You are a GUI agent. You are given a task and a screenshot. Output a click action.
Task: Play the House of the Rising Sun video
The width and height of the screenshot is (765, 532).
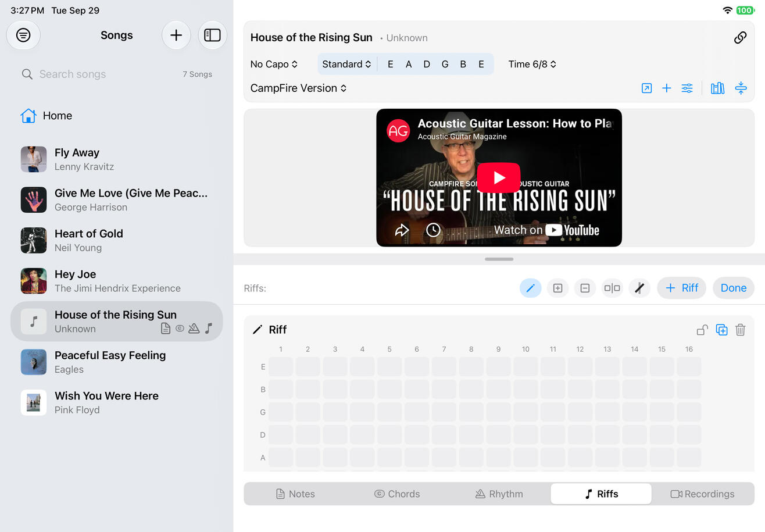[x=499, y=178]
